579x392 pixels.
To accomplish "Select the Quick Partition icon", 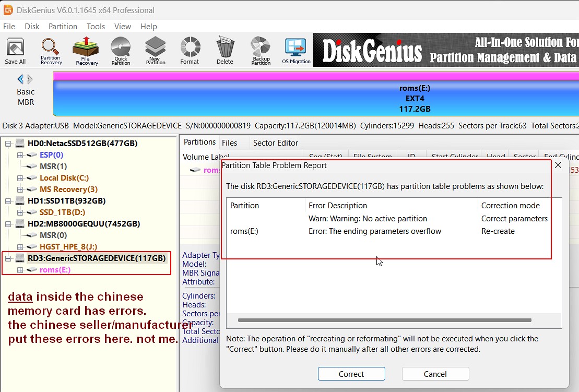I will pyautogui.click(x=121, y=51).
